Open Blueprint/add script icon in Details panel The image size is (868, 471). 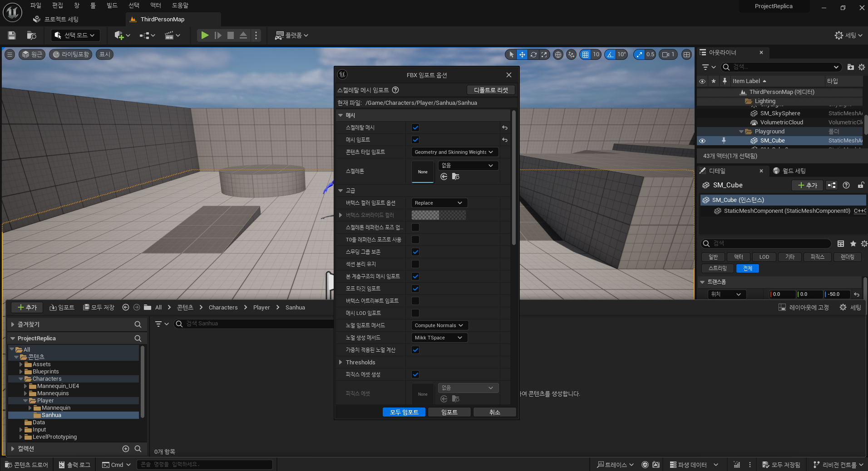(x=832, y=185)
